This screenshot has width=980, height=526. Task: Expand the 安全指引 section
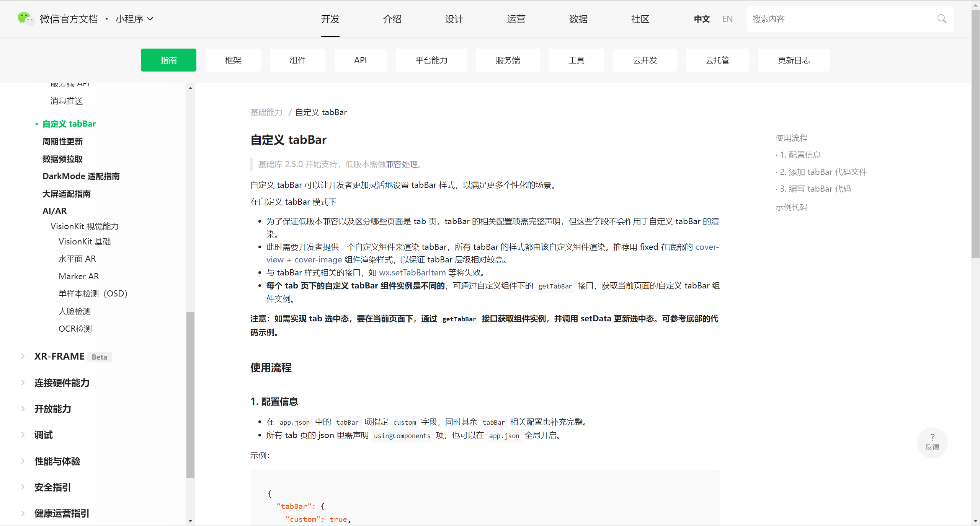point(23,487)
